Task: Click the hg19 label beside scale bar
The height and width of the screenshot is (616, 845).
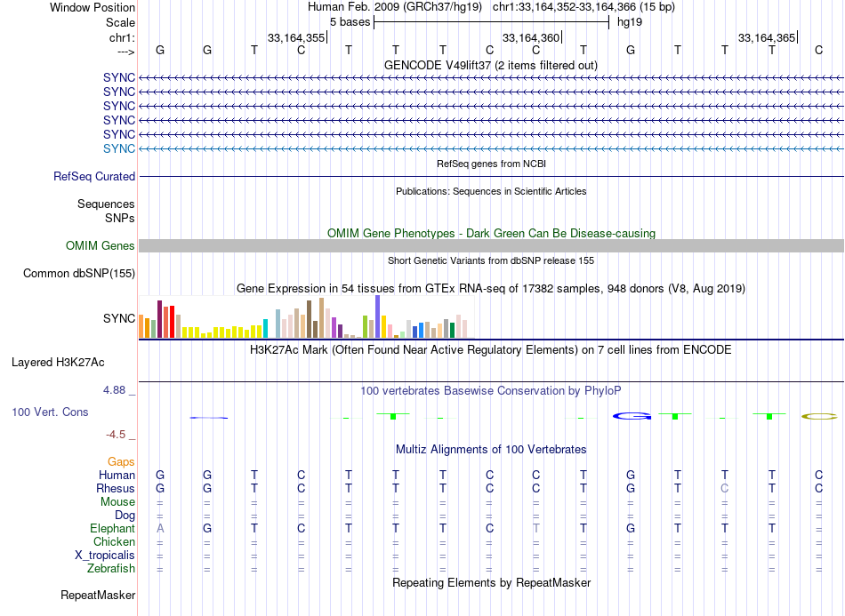Action: click(630, 22)
